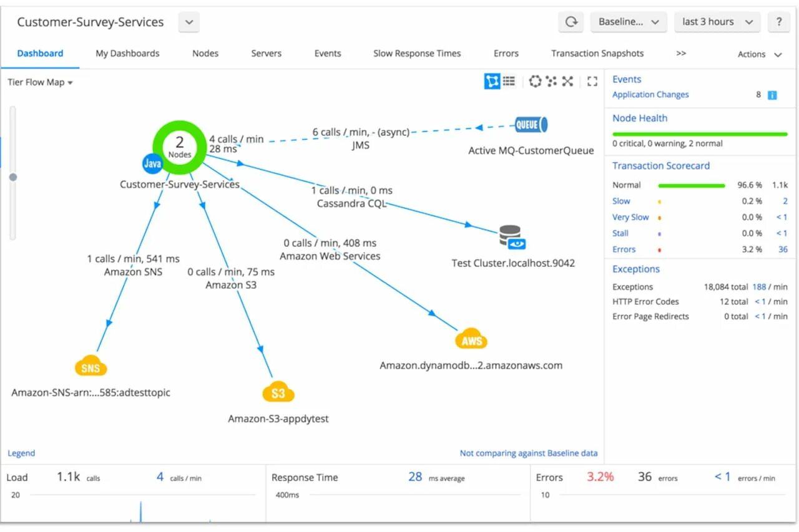Screen dimensions: 799x532
Task: Click the Amazon SNS 541 ms label
Action: coord(133,265)
